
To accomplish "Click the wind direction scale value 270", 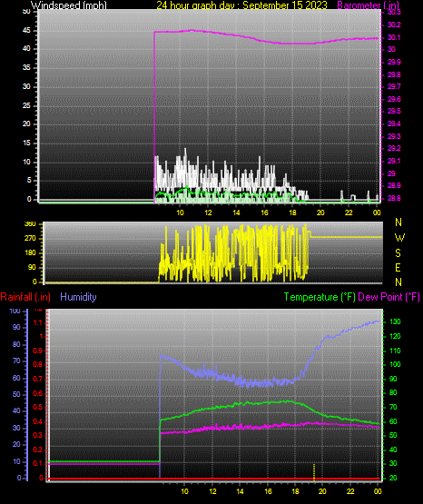I will pyautogui.click(x=30, y=239).
